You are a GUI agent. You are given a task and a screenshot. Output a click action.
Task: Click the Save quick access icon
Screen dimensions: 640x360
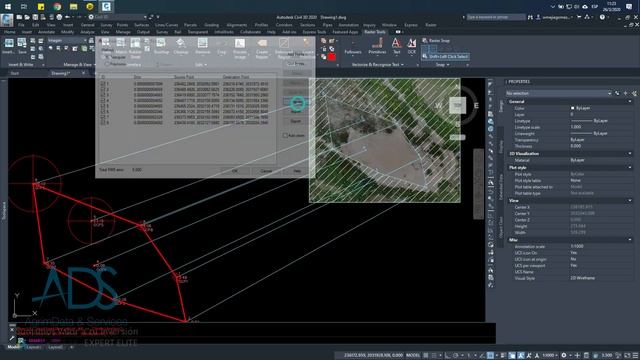tap(35, 17)
